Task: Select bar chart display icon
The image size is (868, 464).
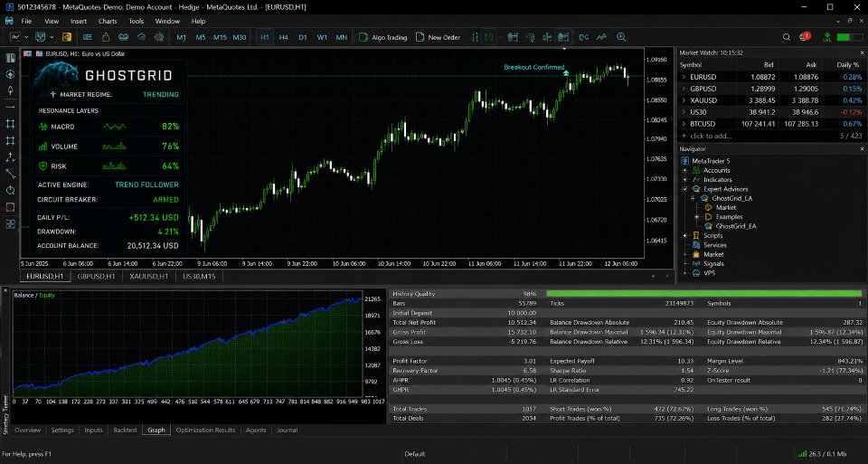Action: 475,37
